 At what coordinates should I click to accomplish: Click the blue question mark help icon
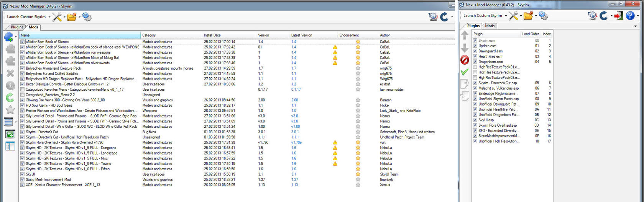630,16
